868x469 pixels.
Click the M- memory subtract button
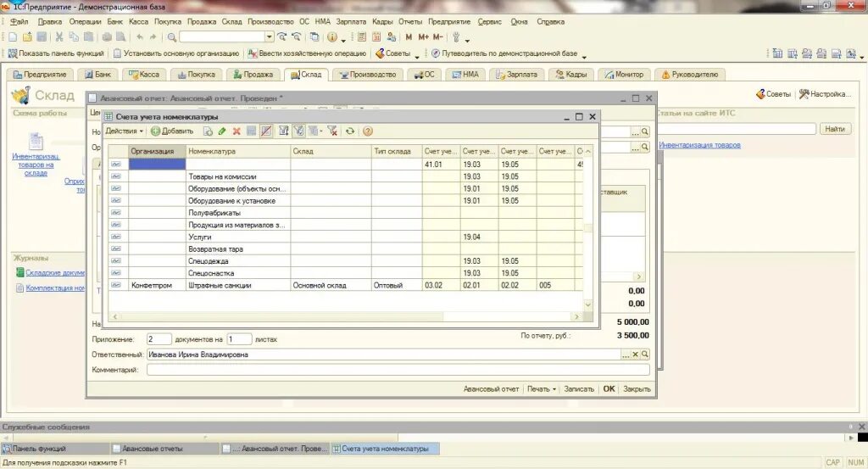pyautogui.click(x=438, y=37)
